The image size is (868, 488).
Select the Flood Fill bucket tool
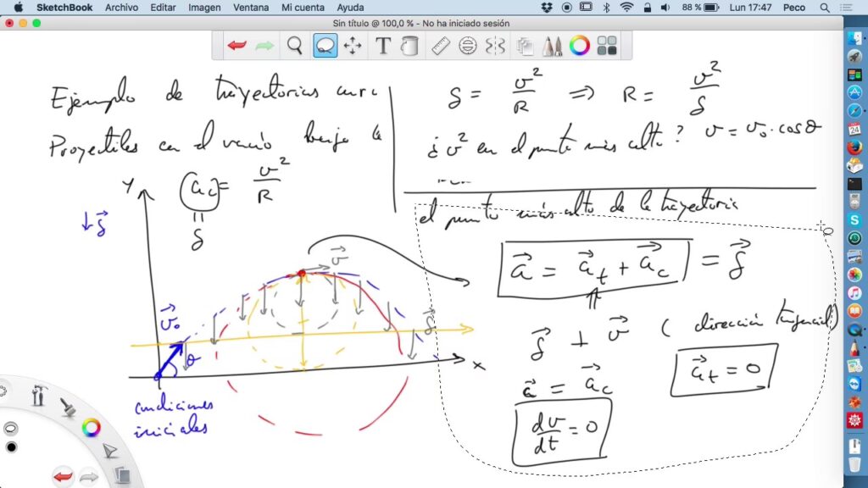[x=409, y=46]
